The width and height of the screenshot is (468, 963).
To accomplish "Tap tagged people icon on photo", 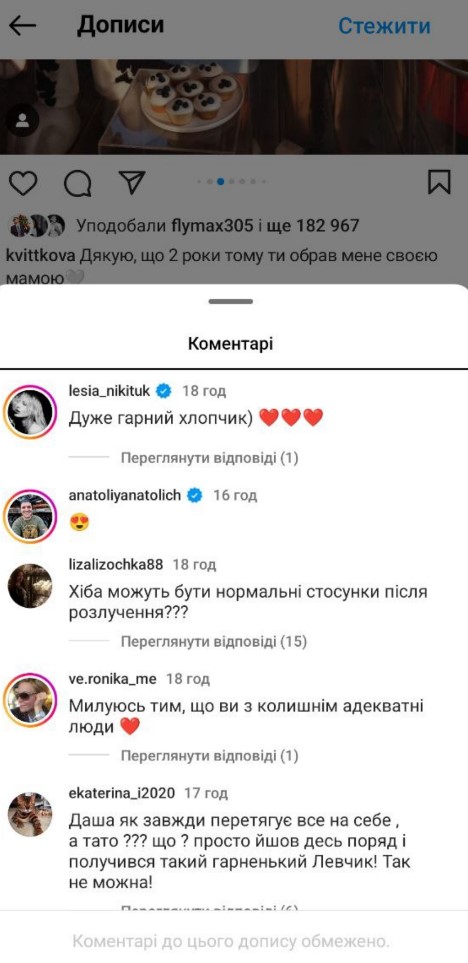I will 23,120.
